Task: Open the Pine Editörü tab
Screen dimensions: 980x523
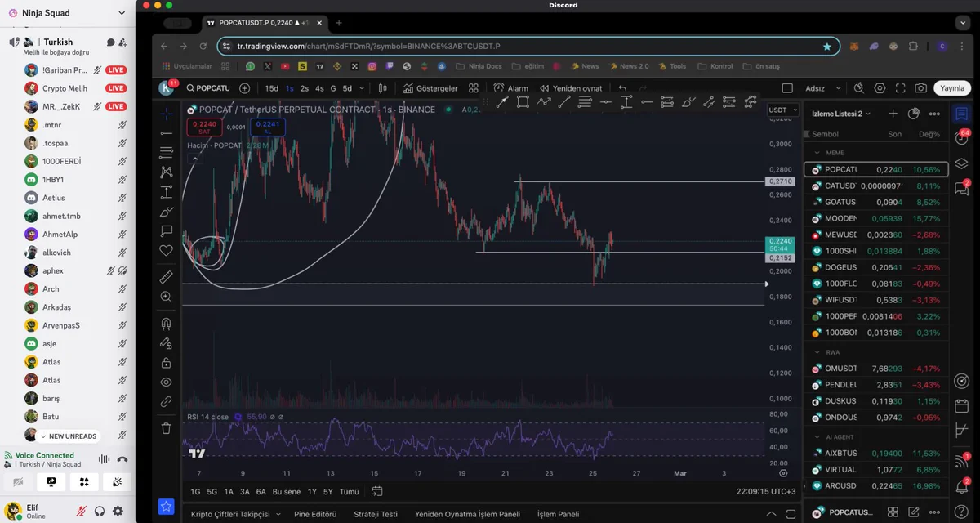Action: [315, 514]
